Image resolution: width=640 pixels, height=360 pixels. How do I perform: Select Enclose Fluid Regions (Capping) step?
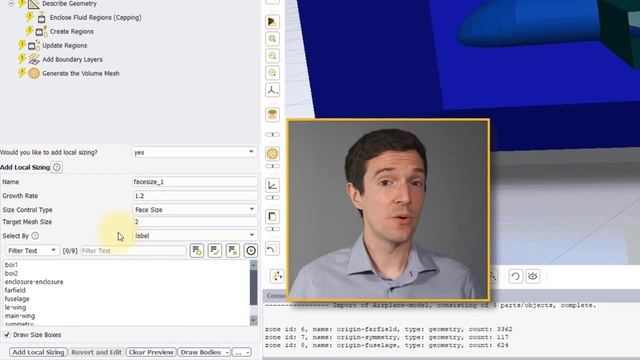[x=96, y=18]
